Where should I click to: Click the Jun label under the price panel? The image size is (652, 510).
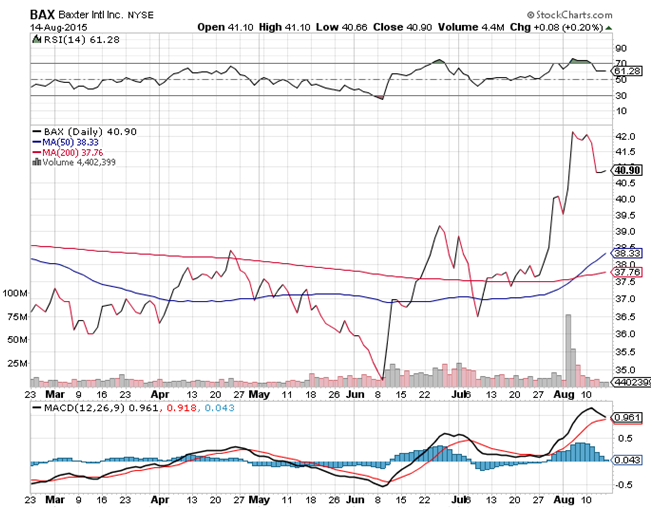coord(355,394)
